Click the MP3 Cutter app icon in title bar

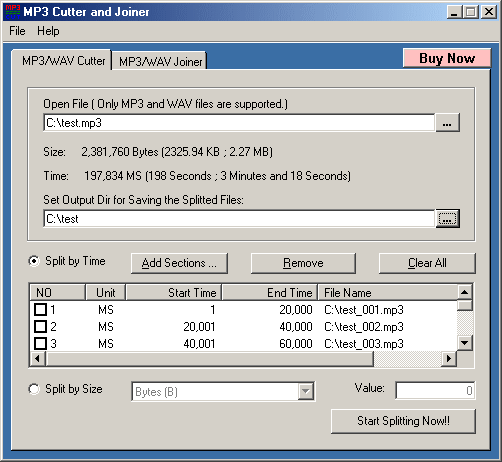click(13, 12)
